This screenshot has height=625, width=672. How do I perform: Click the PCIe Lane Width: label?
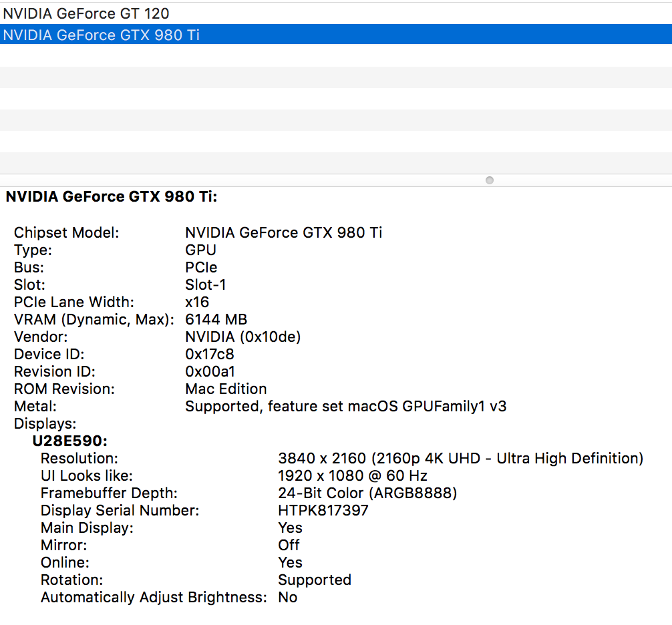tap(74, 302)
